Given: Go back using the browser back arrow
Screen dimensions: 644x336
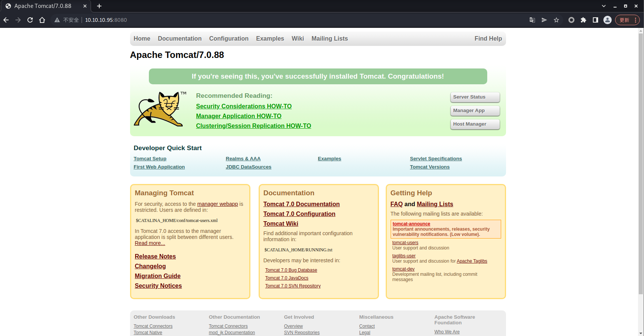Looking at the screenshot, I should 6,20.
